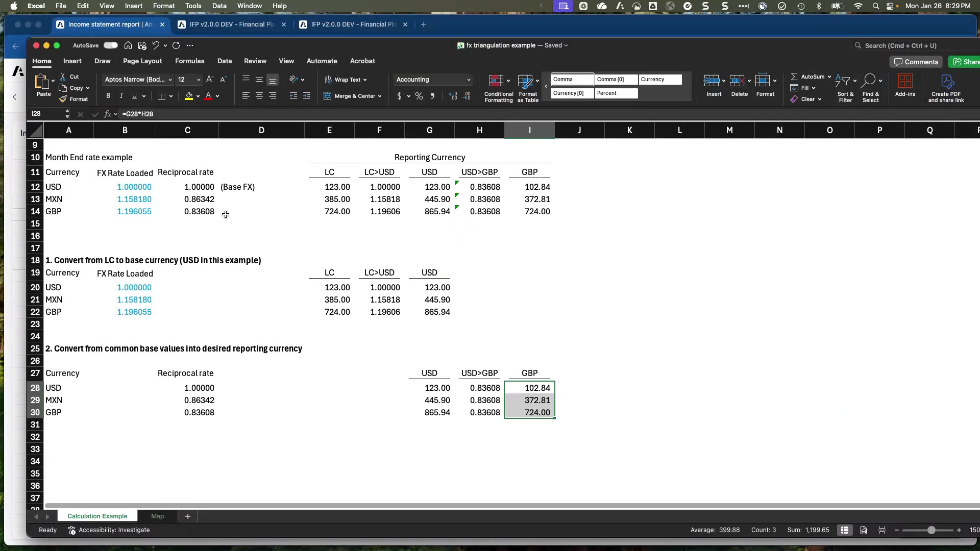The image size is (980, 551).
Task: Select Format as Table
Action: pyautogui.click(x=528, y=87)
